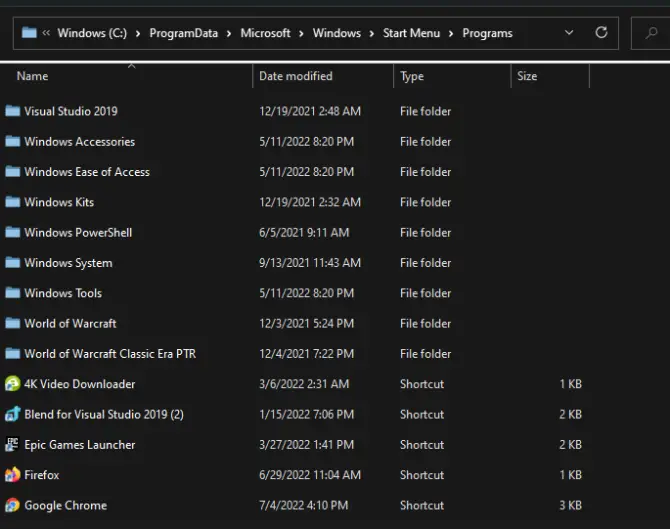Expand the chevron after Start Menu
Viewport: 670px width, 529px height.
pos(451,33)
